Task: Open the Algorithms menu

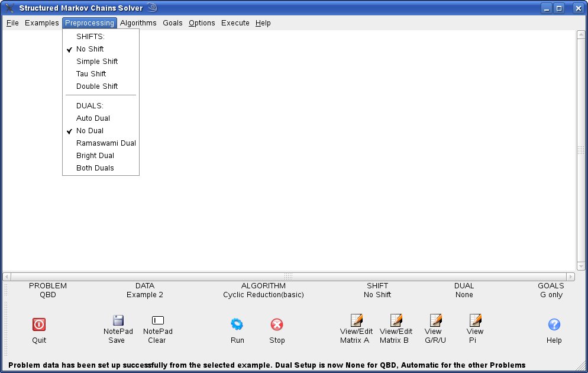Action: [138, 23]
